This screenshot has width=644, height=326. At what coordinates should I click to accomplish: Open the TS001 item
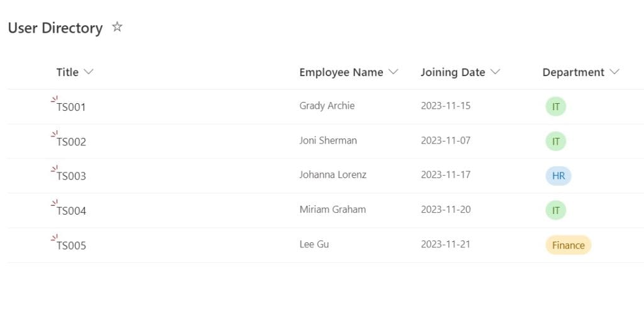coord(71,107)
